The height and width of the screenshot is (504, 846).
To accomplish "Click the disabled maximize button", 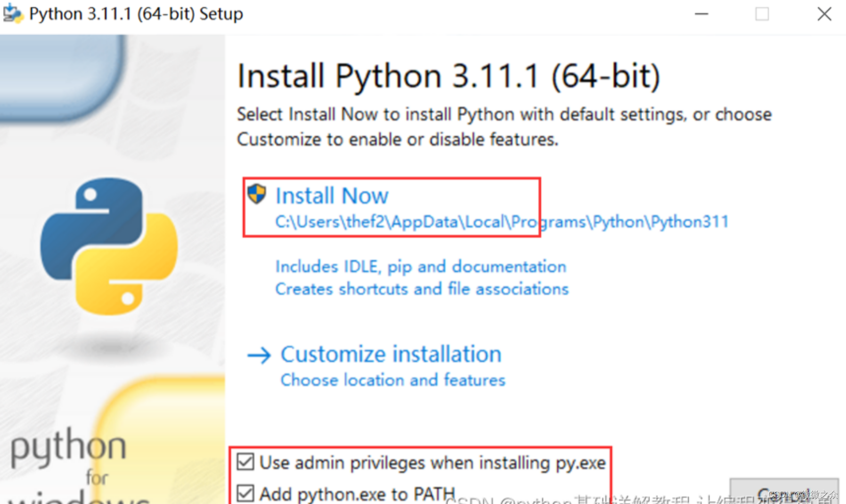I will click(x=762, y=14).
